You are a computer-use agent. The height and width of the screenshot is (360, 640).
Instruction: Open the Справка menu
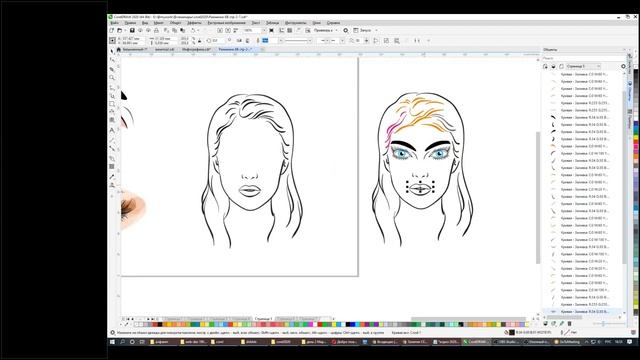(x=333, y=23)
